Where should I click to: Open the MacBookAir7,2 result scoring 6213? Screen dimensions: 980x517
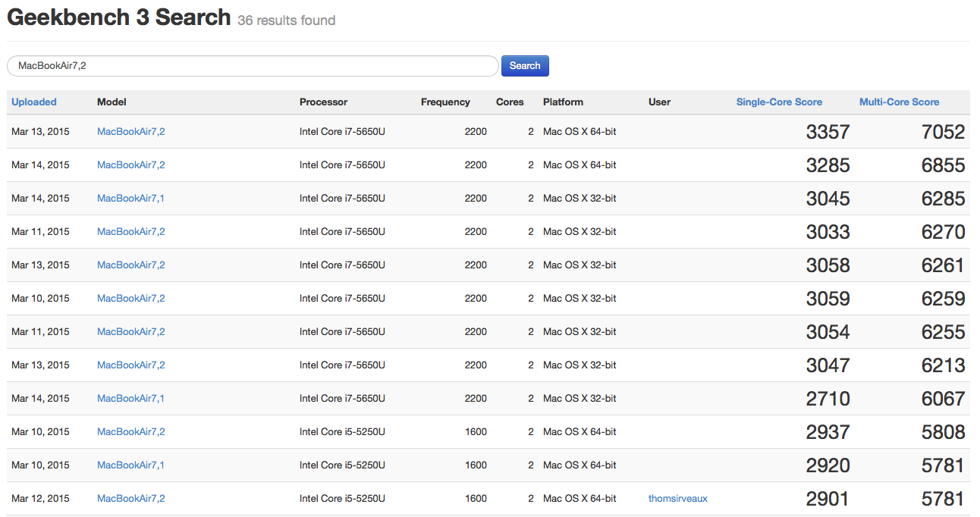131,365
